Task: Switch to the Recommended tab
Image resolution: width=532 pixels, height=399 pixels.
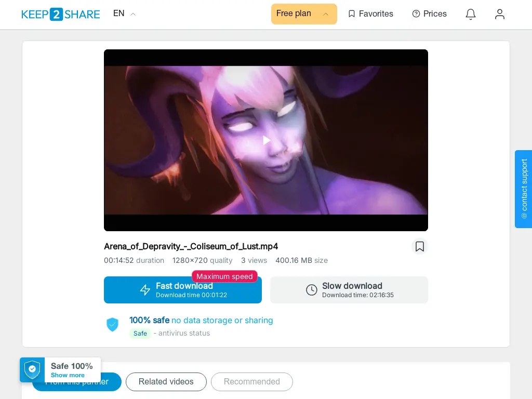Action: 252,382
